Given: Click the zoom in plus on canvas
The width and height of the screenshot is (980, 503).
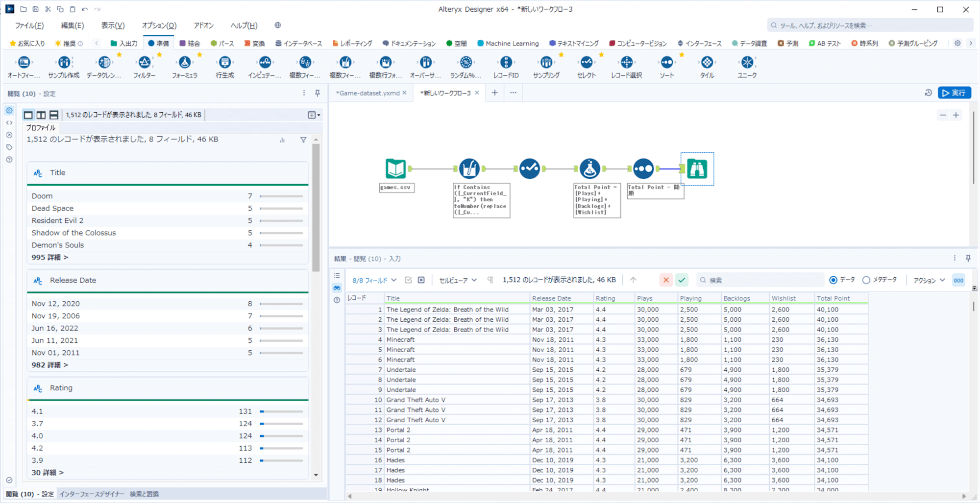Looking at the screenshot, I should (x=956, y=115).
